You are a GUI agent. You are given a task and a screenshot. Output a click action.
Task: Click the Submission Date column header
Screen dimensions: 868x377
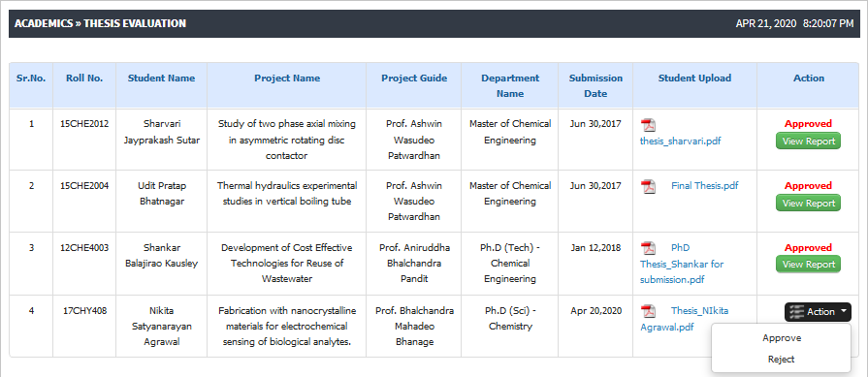click(595, 85)
